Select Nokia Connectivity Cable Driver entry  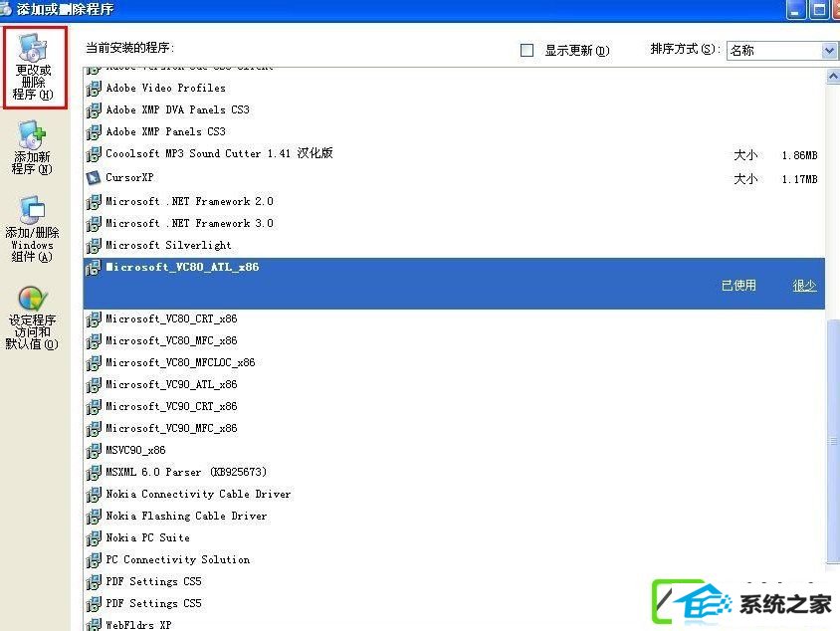click(x=198, y=495)
